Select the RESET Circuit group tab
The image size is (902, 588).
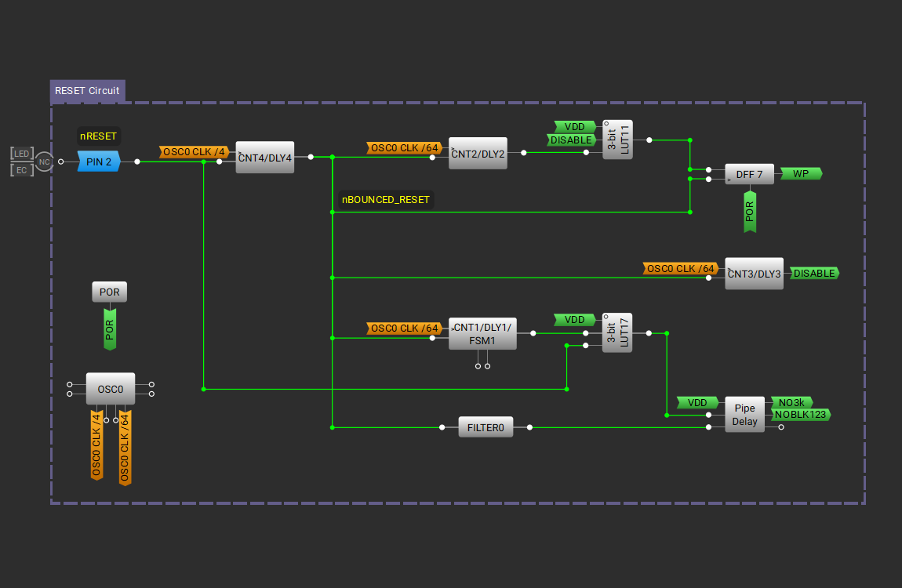(87, 91)
